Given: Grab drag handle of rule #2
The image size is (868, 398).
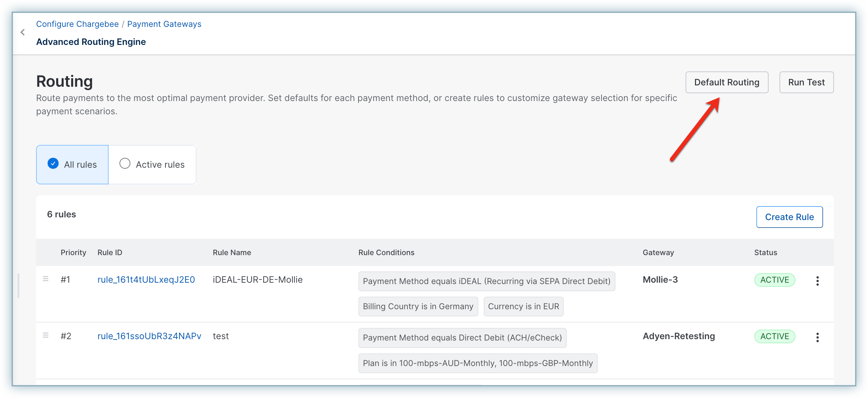Looking at the screenshot, I should pos(46,335).
